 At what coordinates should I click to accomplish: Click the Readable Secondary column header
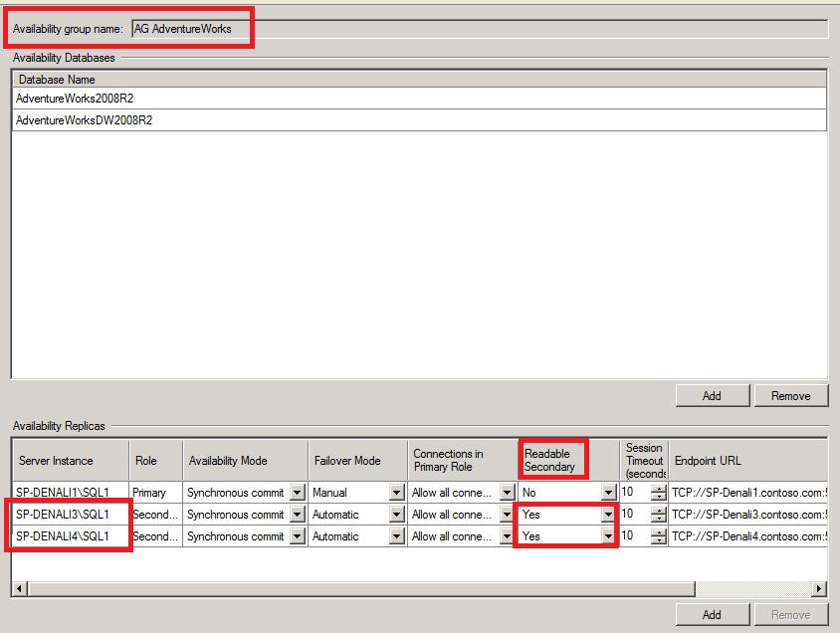(568, 461)
